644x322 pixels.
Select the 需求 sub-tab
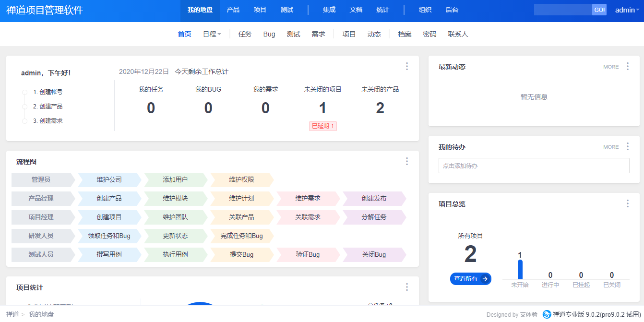click(x=319, y=34)
